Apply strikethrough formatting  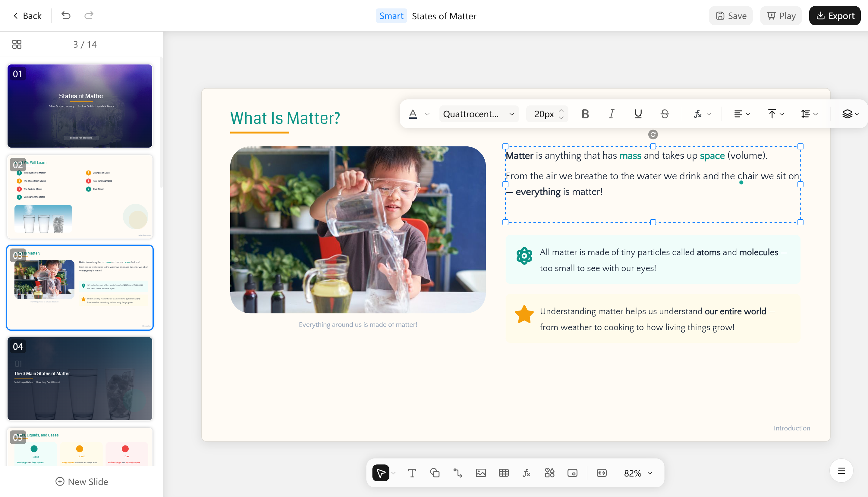pos(665,114)
